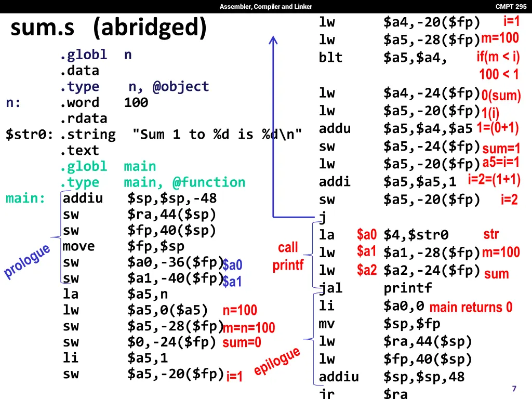Click the 'la $4,$str0' operand text
532x399 pixels.
click(416, 235)
